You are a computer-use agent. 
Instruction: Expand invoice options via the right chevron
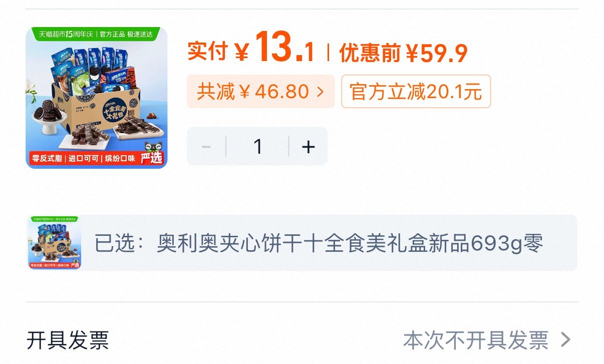[565, 340]
